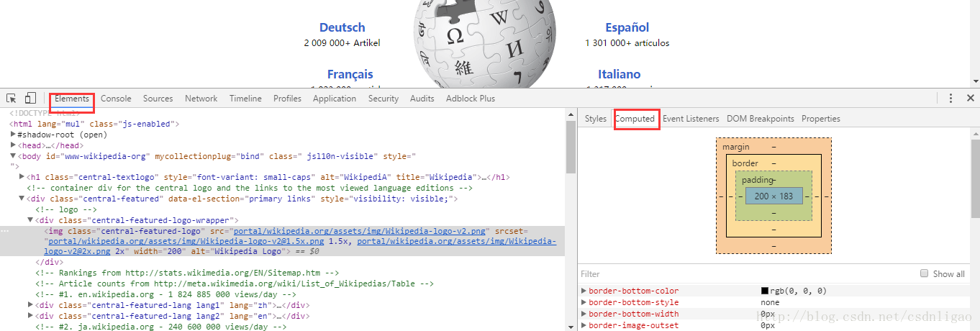
Task: Open the Français Wikipedia link
Action: click(350, 74)
